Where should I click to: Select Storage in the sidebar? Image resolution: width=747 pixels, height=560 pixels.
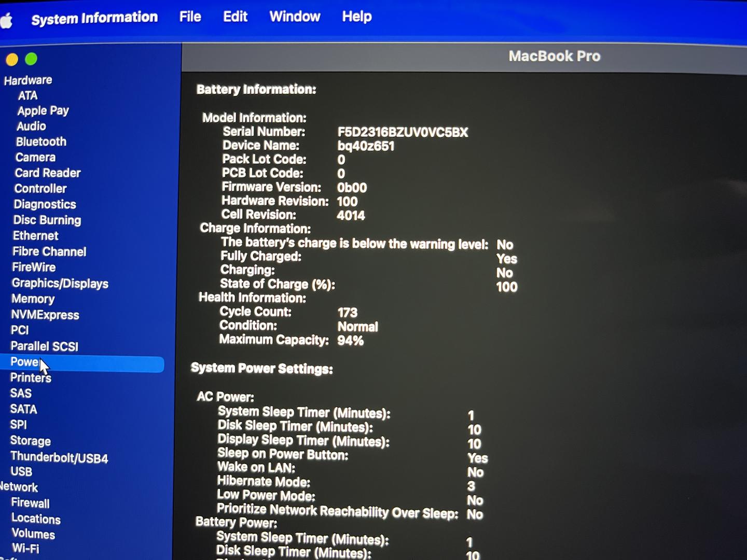point(31,441)
